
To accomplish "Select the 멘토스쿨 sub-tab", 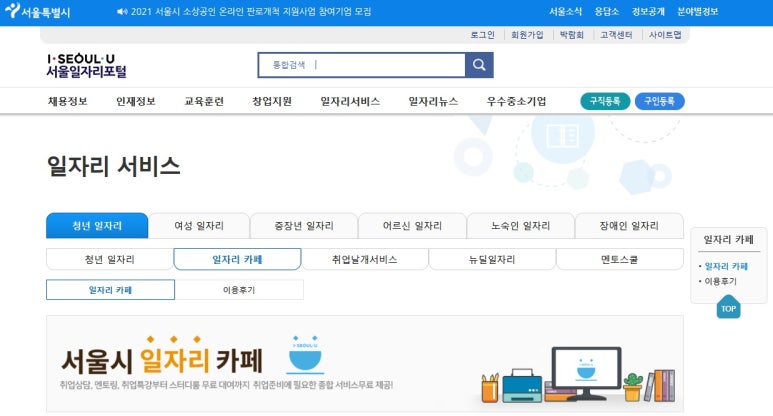I will (x=619, y=259).
